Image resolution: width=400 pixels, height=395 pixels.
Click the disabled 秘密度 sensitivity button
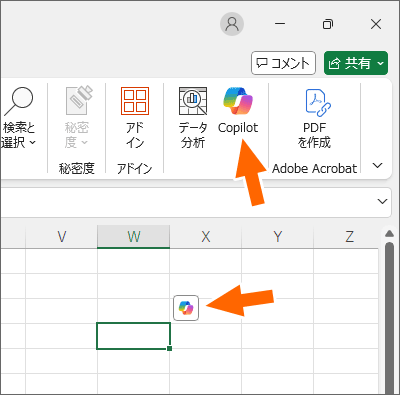click(77, 117)
